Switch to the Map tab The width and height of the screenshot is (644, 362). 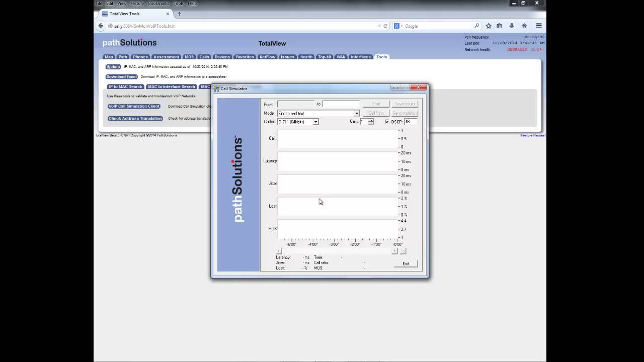109,57
